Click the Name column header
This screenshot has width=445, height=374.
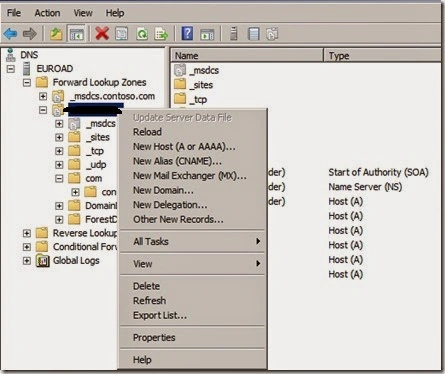coord(247,55)
